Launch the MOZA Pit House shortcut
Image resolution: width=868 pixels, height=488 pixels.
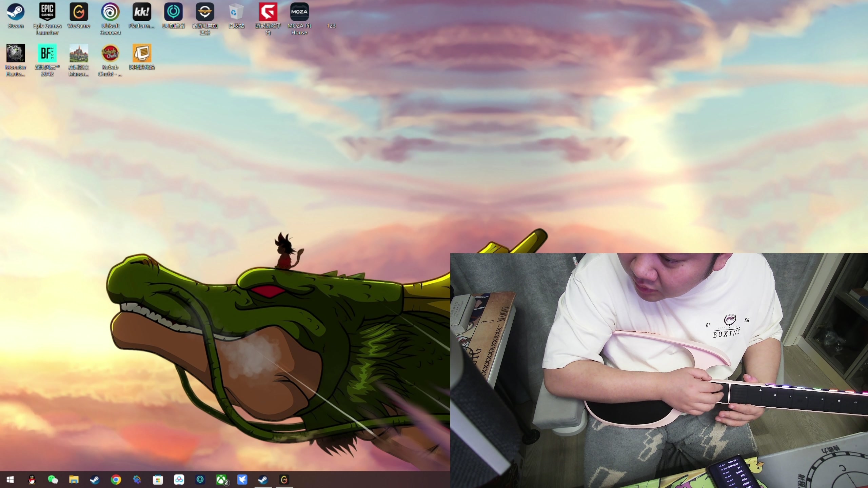pos(299,13)
